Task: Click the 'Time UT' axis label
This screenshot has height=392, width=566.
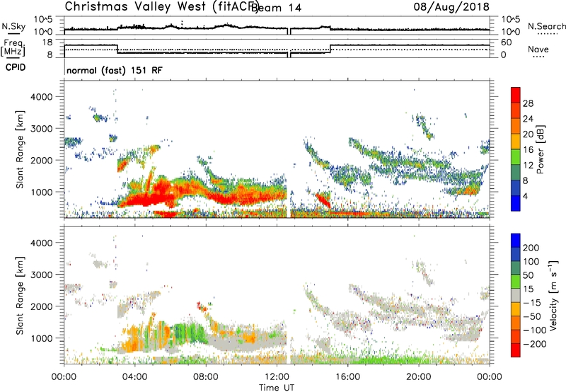Action: [x=277, y=387]
